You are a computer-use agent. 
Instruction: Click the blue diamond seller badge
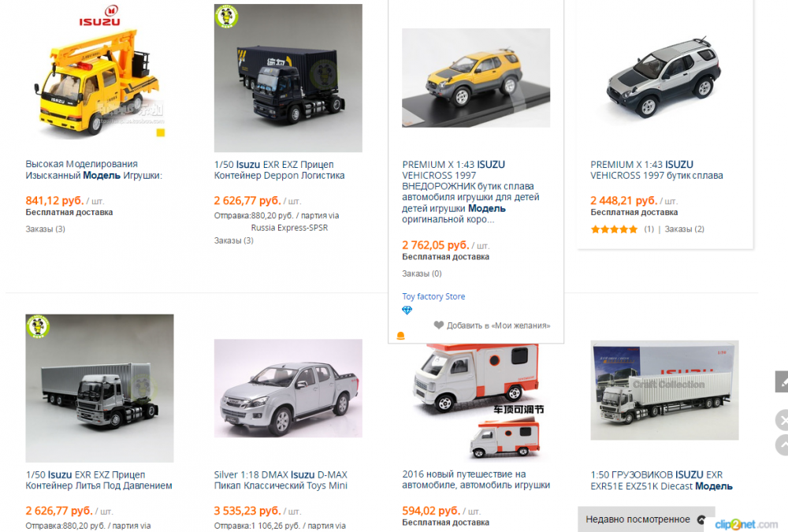click(407, 311)
